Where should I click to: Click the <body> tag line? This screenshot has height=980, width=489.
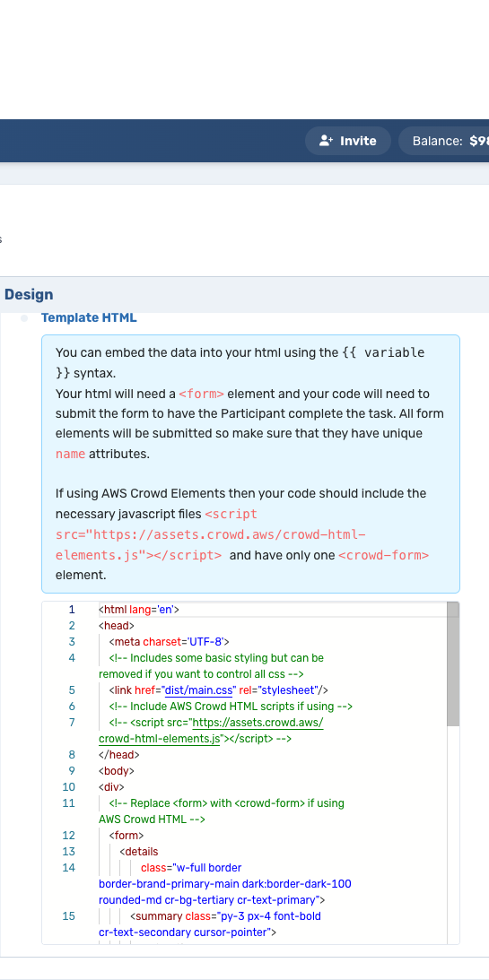coord(117,770)
